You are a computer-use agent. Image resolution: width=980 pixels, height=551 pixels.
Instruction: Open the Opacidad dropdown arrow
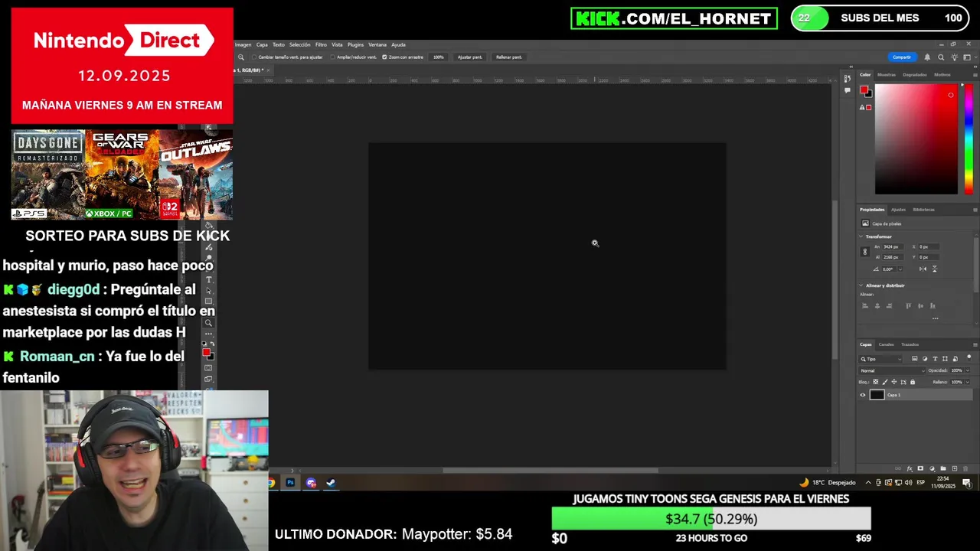tap(968, 370)
